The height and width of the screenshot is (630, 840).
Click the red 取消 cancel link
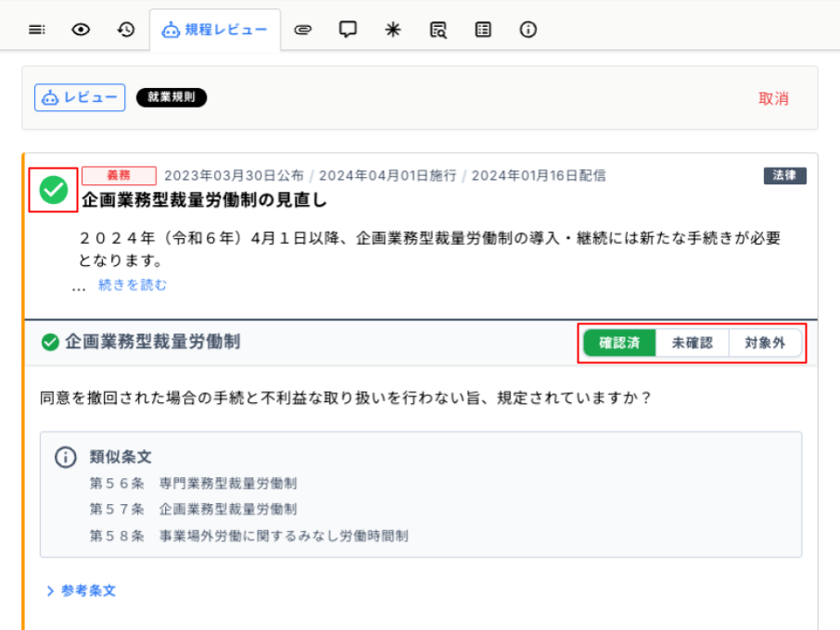coord(772,98)
